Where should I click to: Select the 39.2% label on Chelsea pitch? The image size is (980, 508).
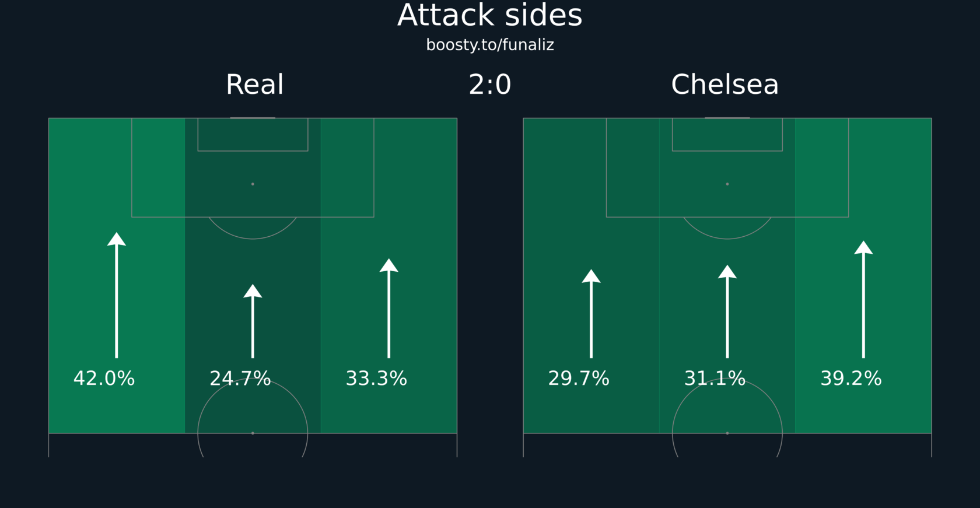click(851, 379)
